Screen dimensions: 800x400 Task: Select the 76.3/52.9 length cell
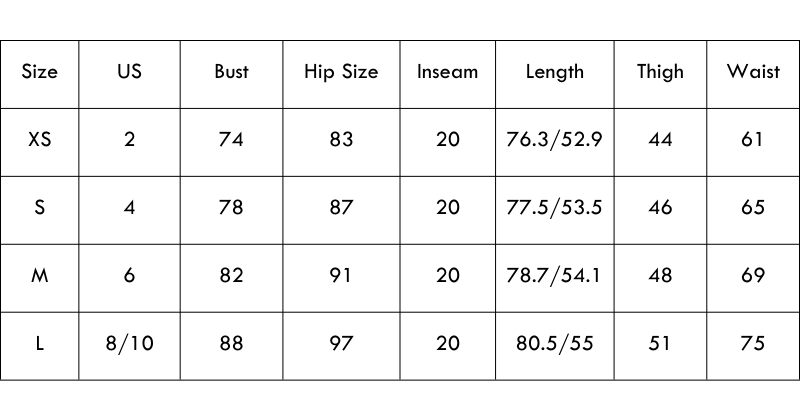coord(554,140)
